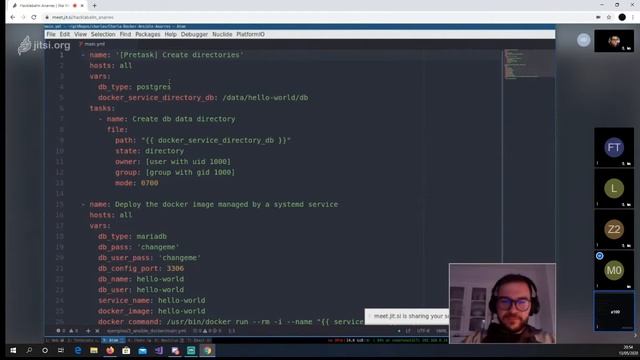Open the Debugger menu in Atom
This screenshot has height=360, width=640.
tap(194, 34)
